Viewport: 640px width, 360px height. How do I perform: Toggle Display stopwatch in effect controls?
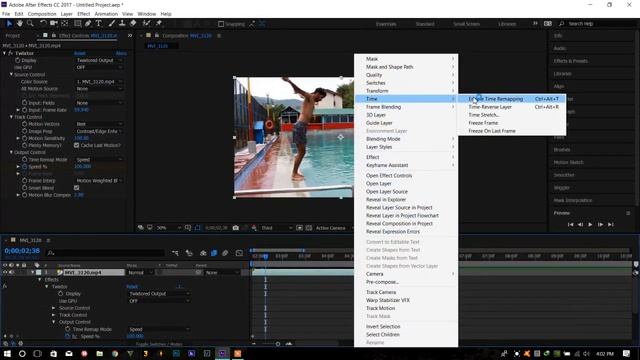[x=18, y=60]
